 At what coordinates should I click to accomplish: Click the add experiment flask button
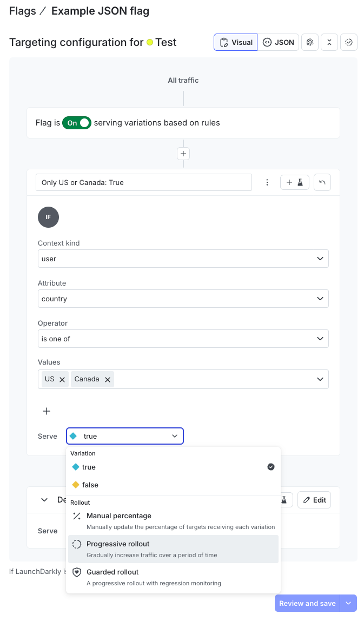(295, 182)
